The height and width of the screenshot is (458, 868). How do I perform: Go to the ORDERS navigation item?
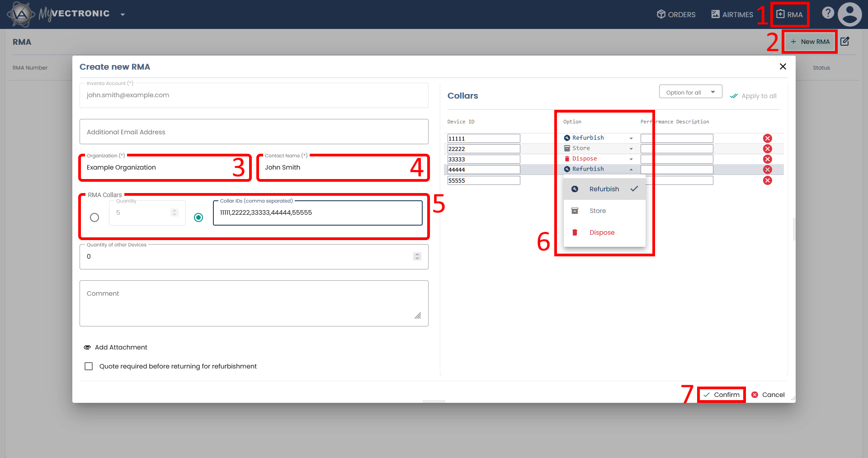pyautogui.click(x=676, y=14)
